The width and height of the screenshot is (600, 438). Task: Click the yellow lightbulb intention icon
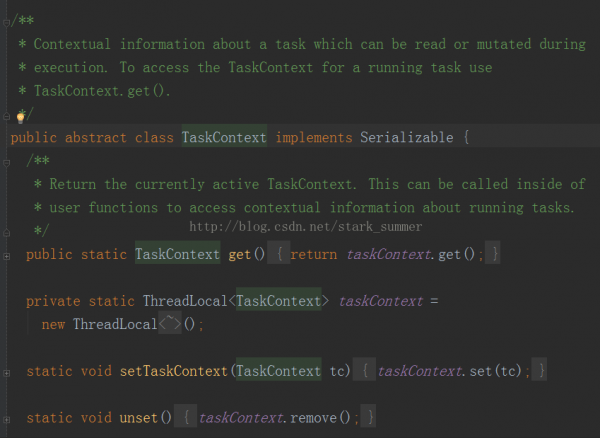click(x=21, y=117)
